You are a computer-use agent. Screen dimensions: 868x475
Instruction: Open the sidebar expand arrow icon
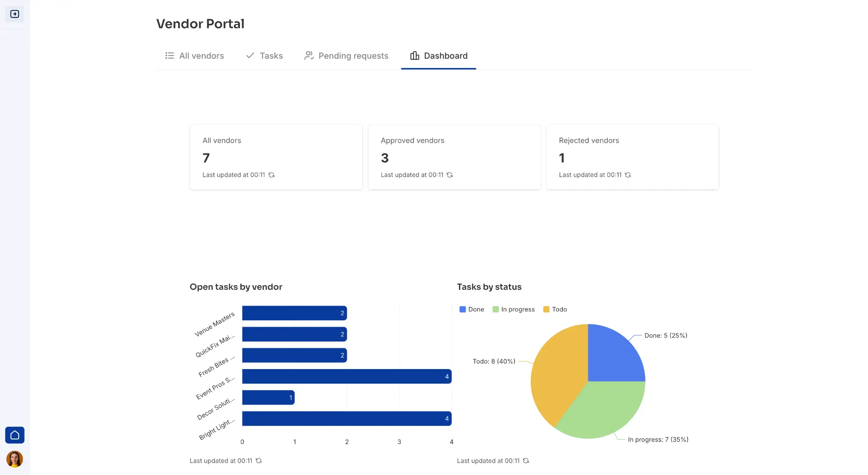tap(15, 14)
